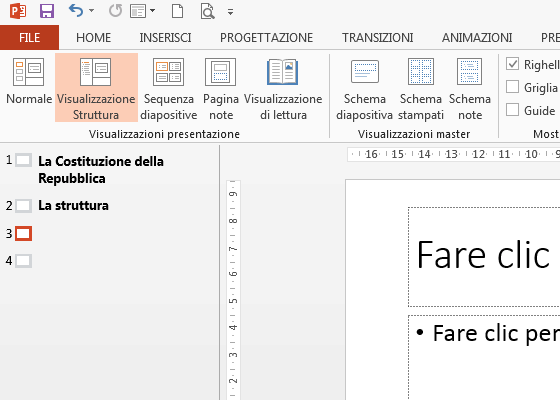Click the Undo arrow icon

pyautogui.click(x=76, y=11)
